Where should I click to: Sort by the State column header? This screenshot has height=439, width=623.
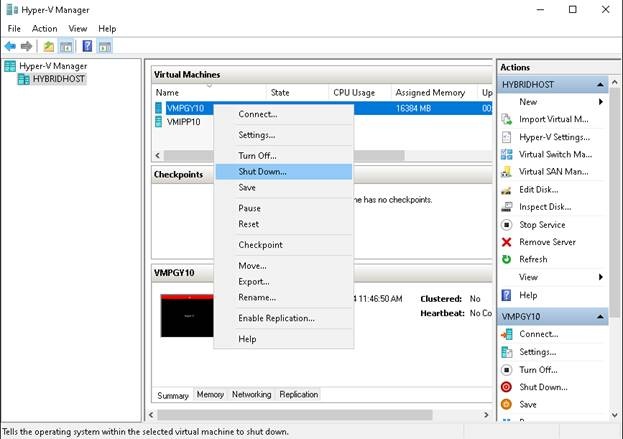297,93
